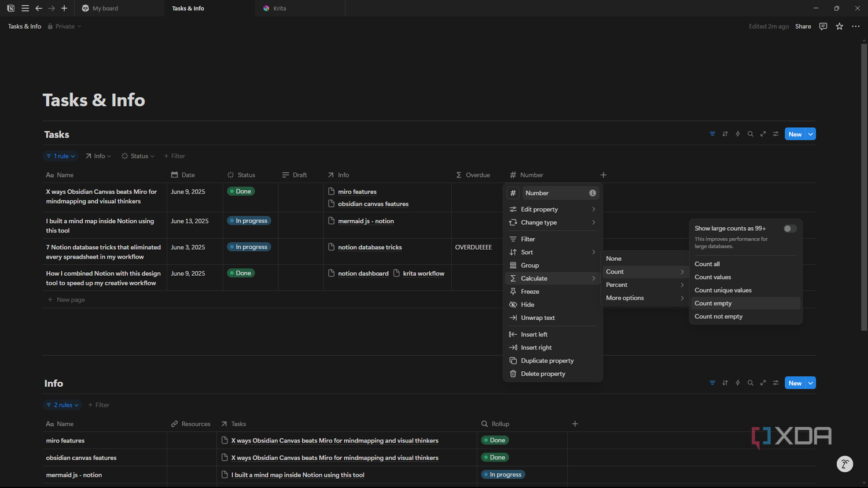868x488 pixels.
Task: Open the Status filter chip dropdown
Action: pyautogui.click(x=138, y=156)
